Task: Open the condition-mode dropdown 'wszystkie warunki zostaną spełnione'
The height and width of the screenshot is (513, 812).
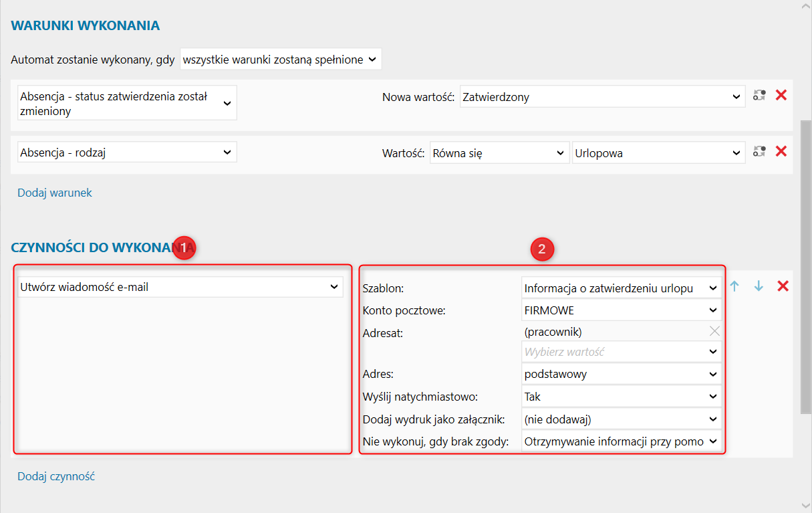Action: (x=281, y=60)
